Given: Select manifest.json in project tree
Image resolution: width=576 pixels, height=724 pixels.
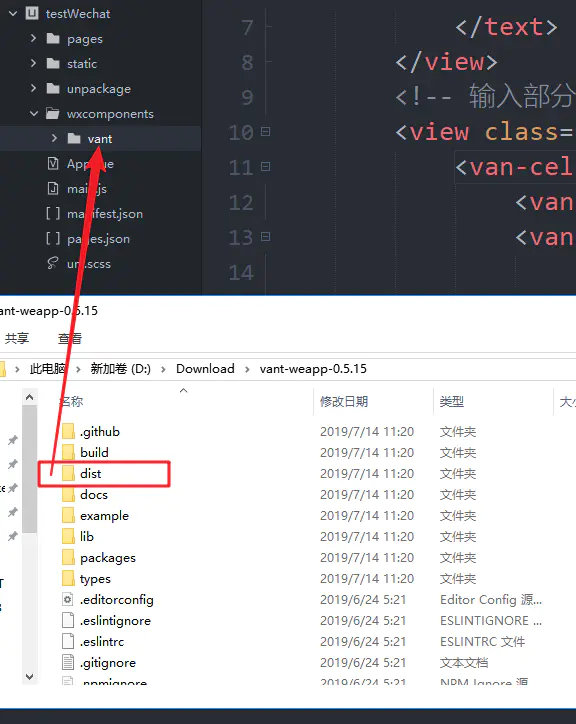Looking at the screenshot, I should point(105,214).
